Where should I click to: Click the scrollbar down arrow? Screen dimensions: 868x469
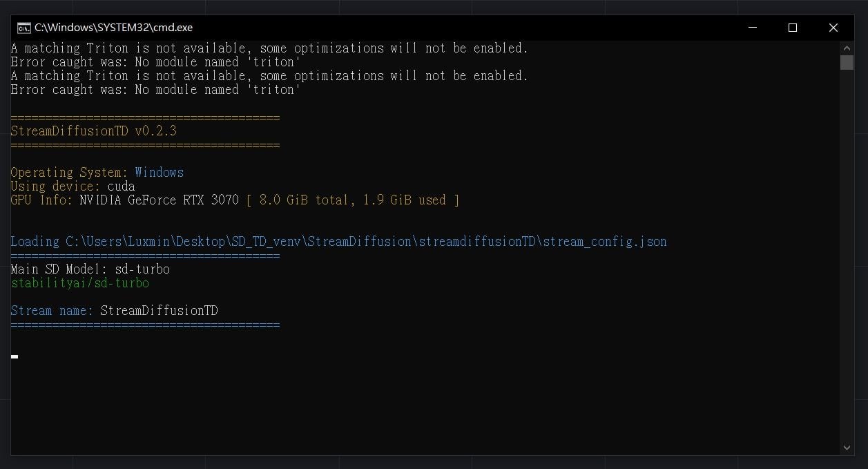click(847, 448)
